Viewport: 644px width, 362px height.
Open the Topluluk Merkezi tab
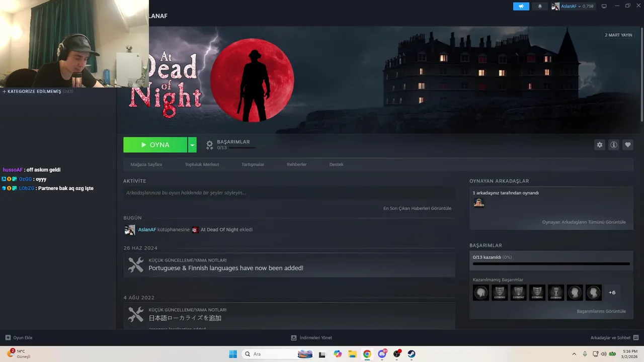tap(202, 164)
